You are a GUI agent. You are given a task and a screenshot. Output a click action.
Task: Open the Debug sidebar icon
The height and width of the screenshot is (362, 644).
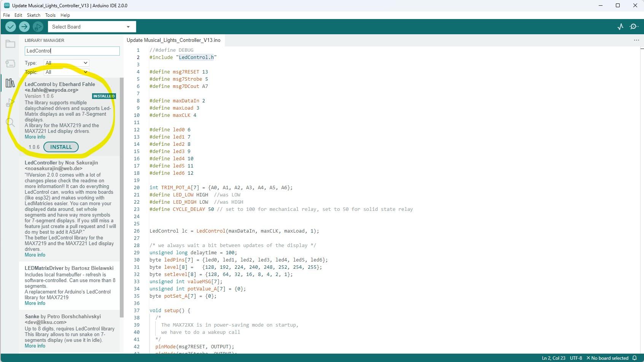pyautogui.click(x=10, y=103)
